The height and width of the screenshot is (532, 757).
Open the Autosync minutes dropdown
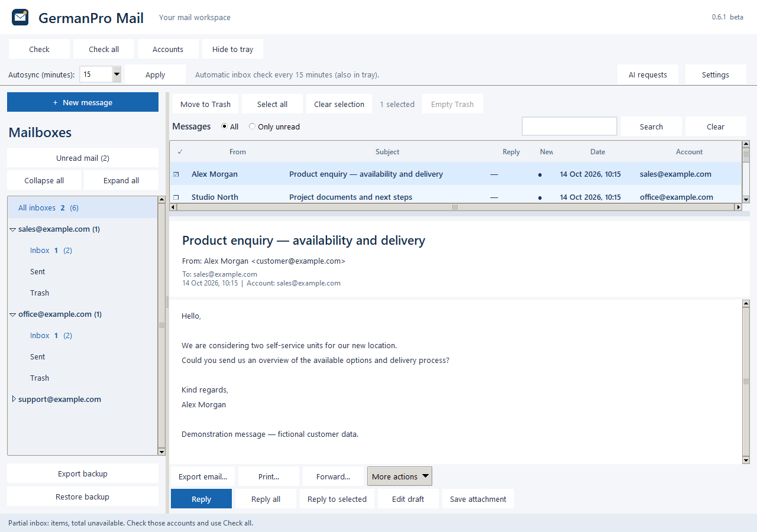coord(117,74)
